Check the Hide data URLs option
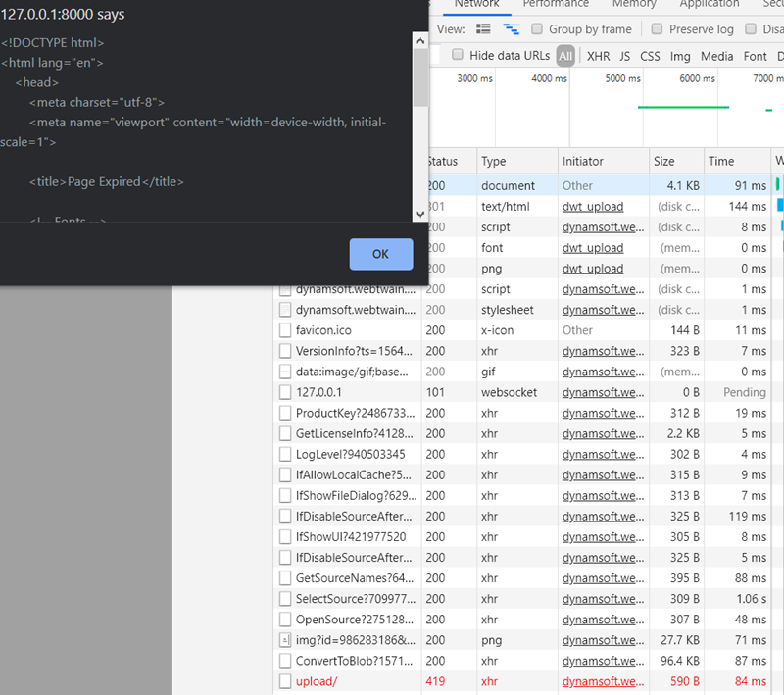Screen dimensions: 784x695 click(x=458, y=56)
